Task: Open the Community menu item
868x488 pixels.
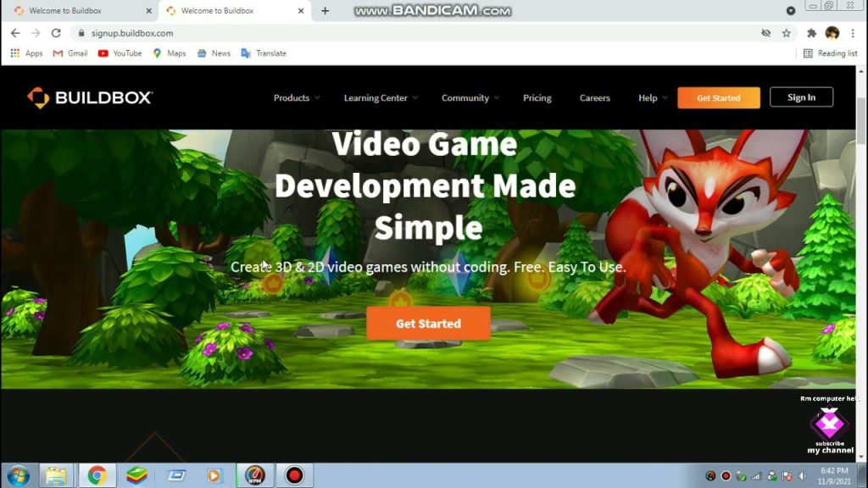Action: (x=465, y=97)
